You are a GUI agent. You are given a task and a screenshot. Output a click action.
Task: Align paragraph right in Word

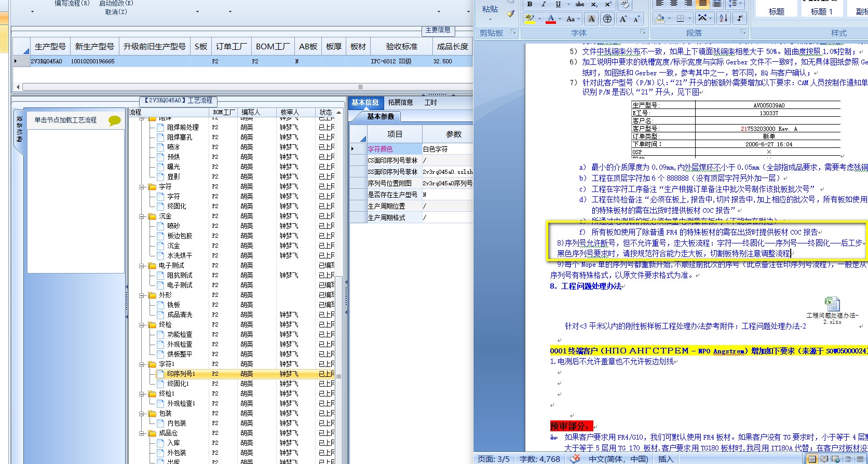pos(688,4)
